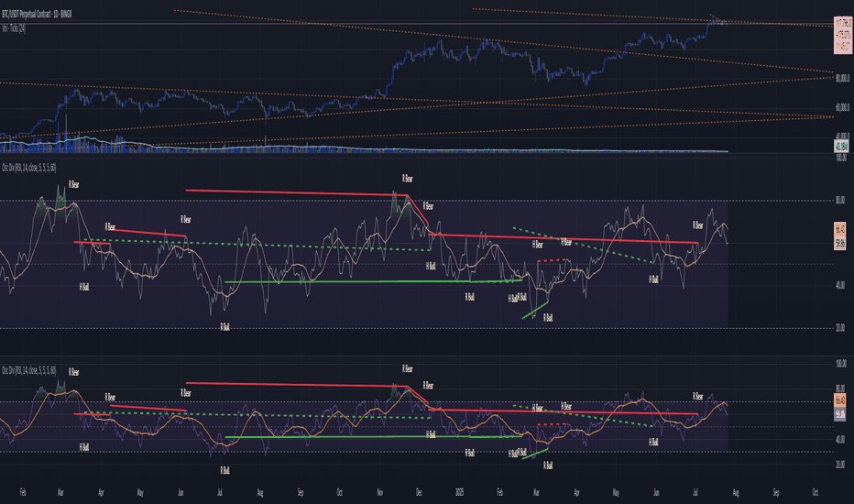Click the orange RSI value label in middle pane
The image size is (854, 504).
[840, 229]
